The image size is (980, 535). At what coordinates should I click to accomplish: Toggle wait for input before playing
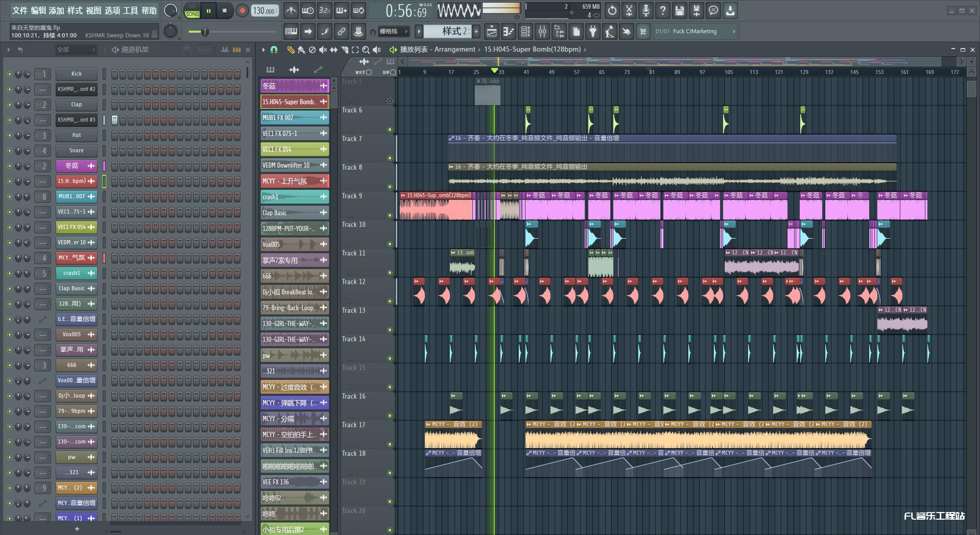[x=307, y=10]
